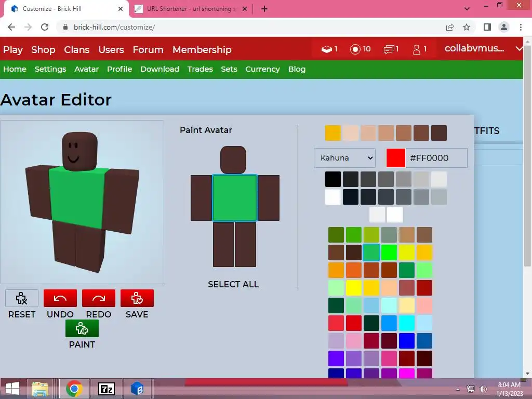Image resolution: width=532 pixels, height=399 pixels.
Task: Show hidden system tray icons
Action: 458,389
